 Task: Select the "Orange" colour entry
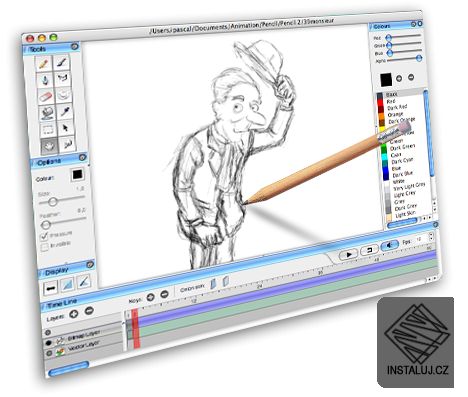[x=395, y=114]
